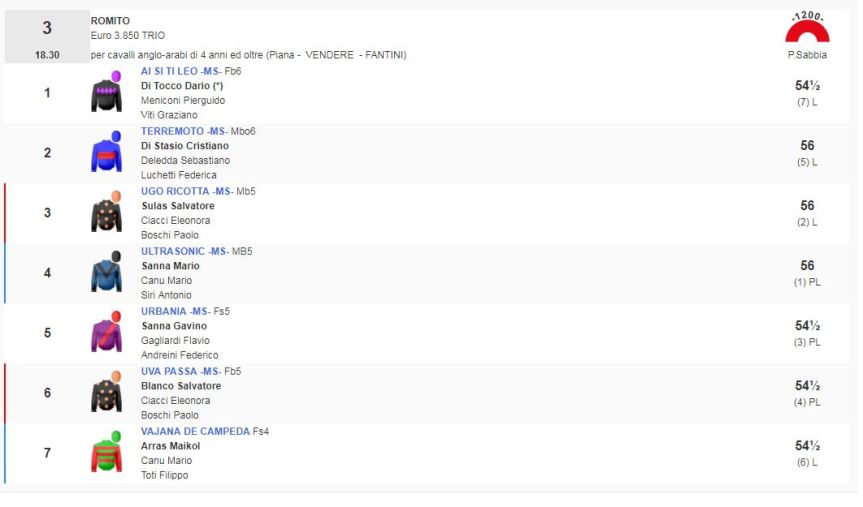Click the purple silks icon for Urbania

tap(106, 333)
